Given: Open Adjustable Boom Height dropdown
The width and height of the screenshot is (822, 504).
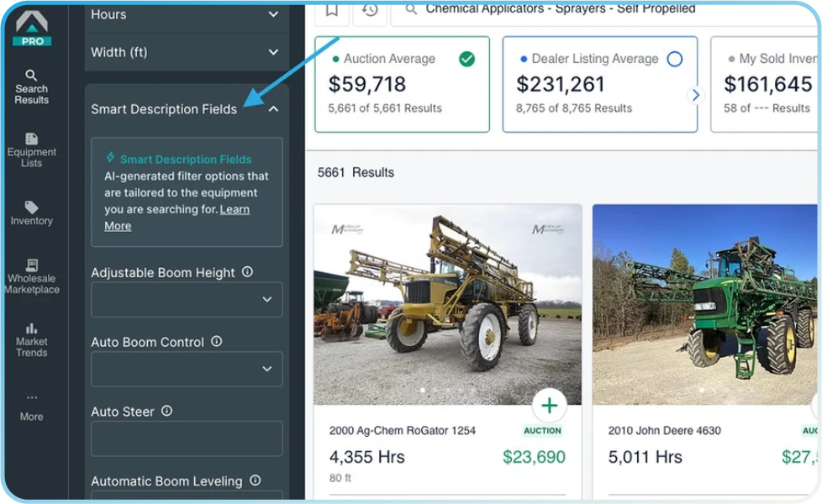Looking at the screenshot, I should click(x=187, y=300).
